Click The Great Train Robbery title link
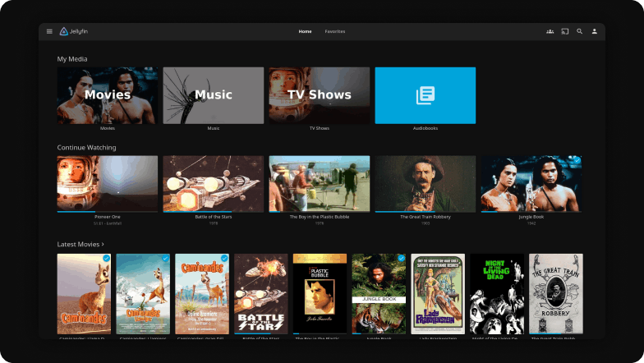Screen dimensions: 644x363 425,217
